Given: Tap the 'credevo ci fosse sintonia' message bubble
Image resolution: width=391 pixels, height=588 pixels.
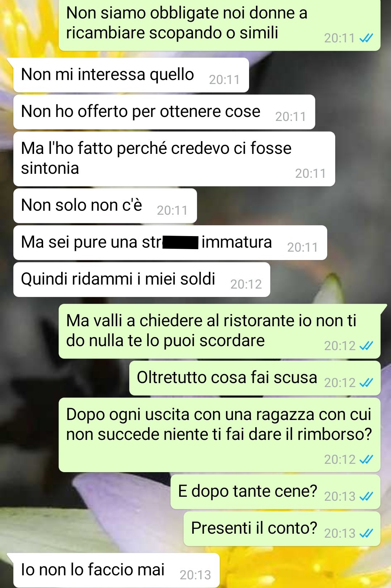Looking at the screenshot, I should pos(174,159).
